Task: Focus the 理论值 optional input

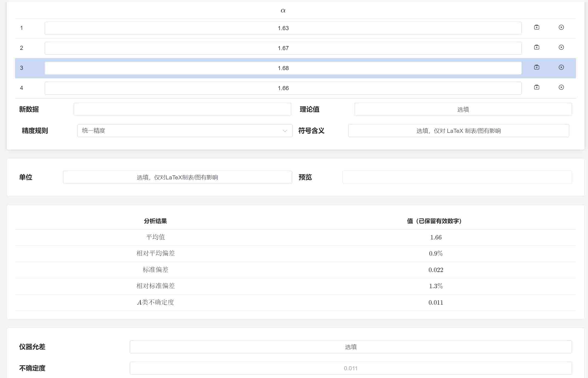Action: coord(463,109)
